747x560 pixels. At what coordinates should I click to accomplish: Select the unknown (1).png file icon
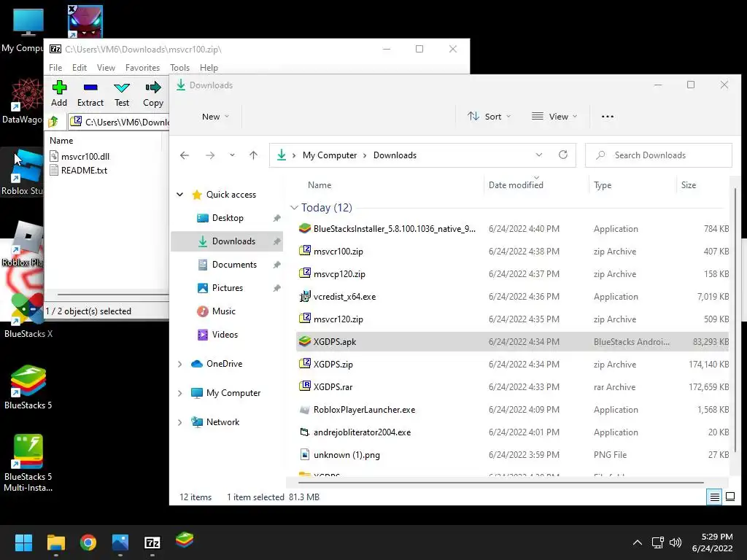click(305, 455)
